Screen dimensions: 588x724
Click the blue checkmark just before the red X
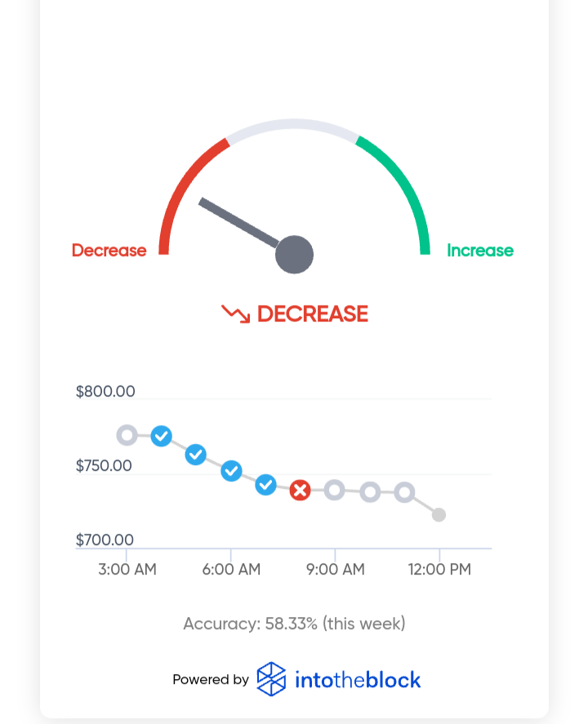[x=265, y=485]
